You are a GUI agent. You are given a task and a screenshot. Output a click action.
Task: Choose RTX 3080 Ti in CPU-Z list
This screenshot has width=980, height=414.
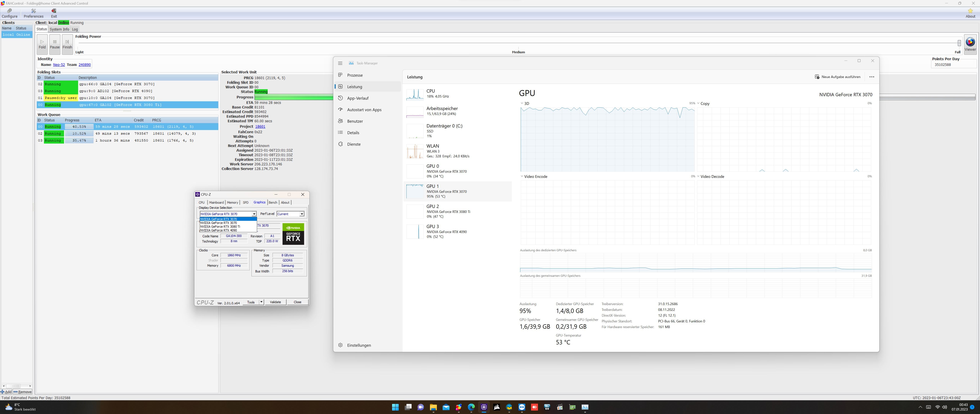[x=228, y=227]
